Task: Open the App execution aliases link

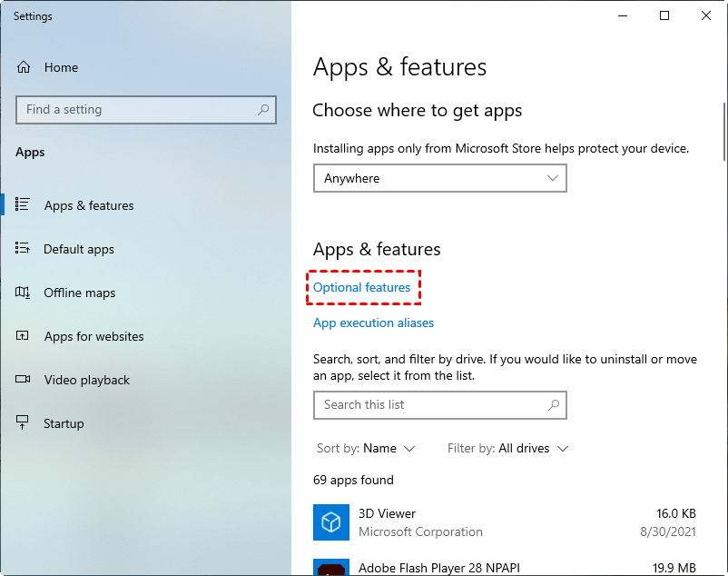Action: pyautogui.click(x=373, y=323)
